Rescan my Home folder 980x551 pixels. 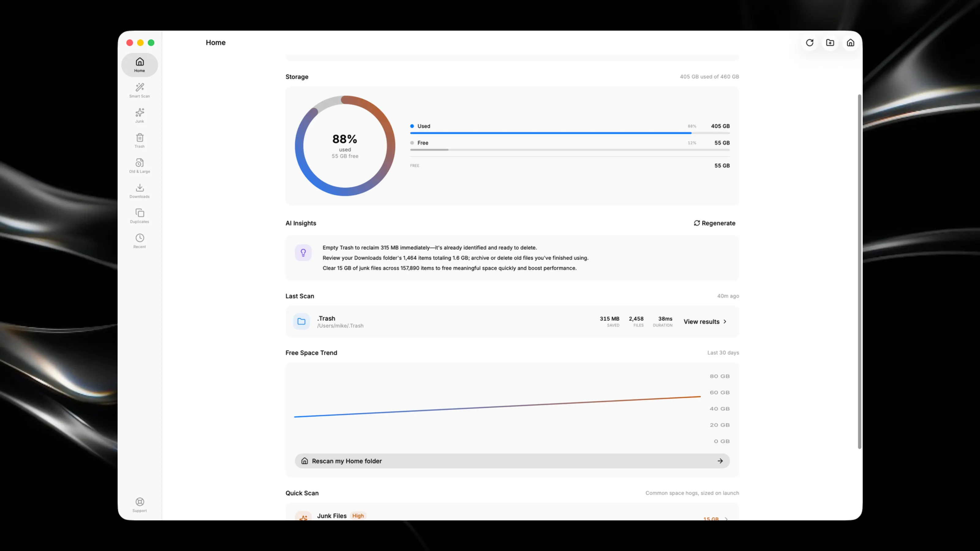point(512,461)
